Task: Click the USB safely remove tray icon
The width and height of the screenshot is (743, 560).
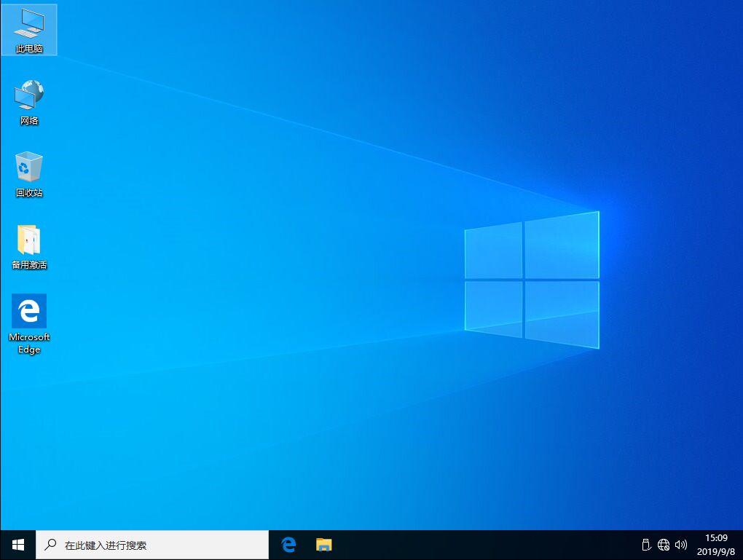Action: tap(646, 545)
